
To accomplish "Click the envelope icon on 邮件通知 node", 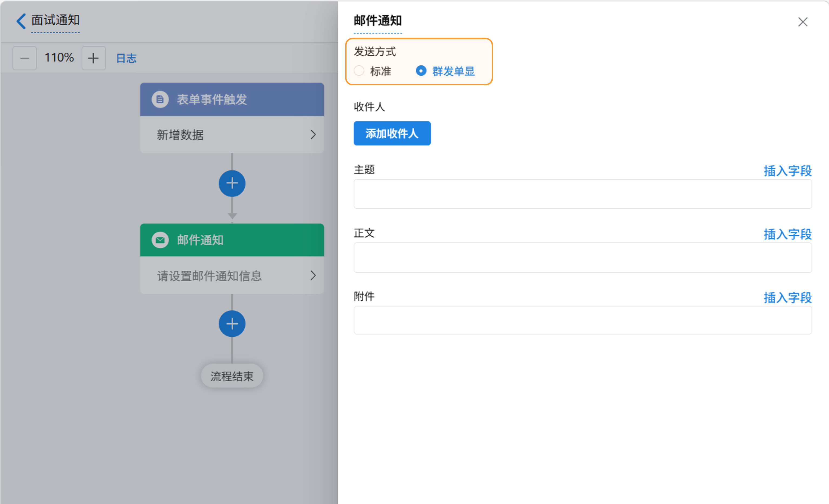I will 160,240.
